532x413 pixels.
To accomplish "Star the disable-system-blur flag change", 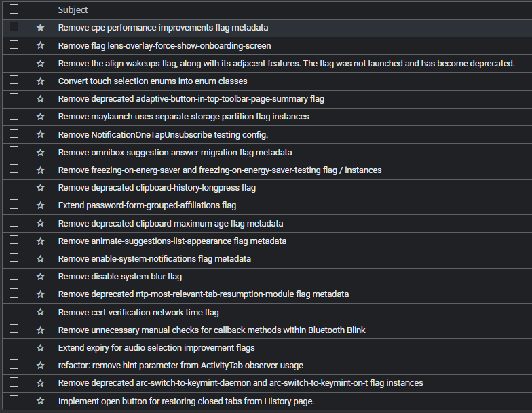I will (41, 277).
